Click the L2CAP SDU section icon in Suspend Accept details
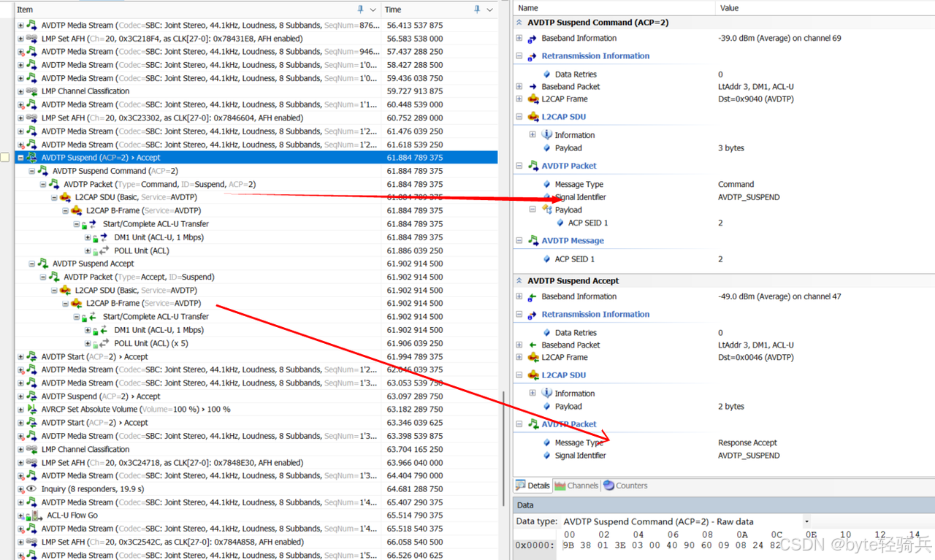Viewport: 935px width, 560px height. [533, 375]
